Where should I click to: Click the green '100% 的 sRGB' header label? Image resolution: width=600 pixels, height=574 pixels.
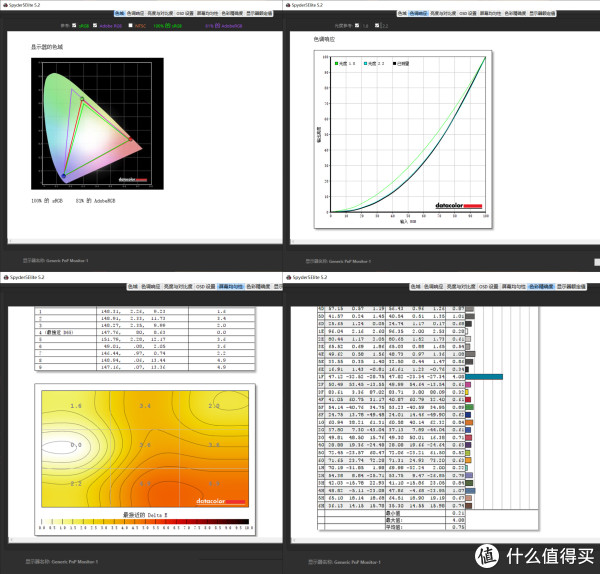[168, 26]
